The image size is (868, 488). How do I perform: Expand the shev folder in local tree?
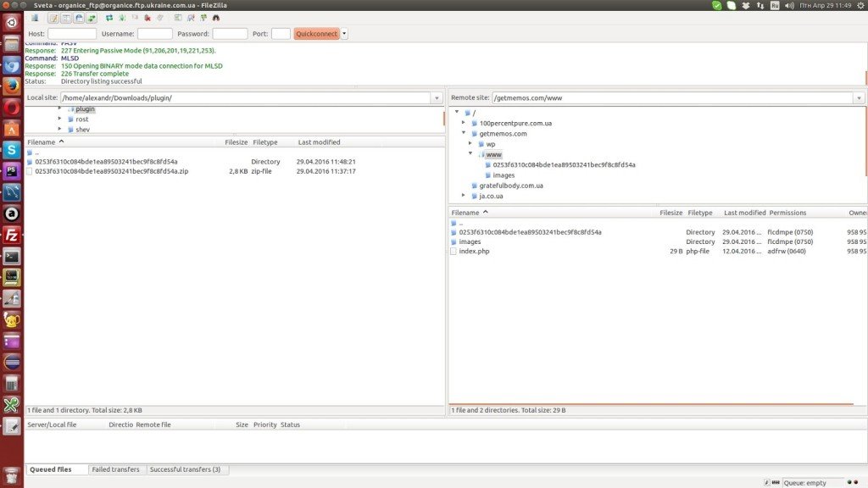click(x=60, y=129)
